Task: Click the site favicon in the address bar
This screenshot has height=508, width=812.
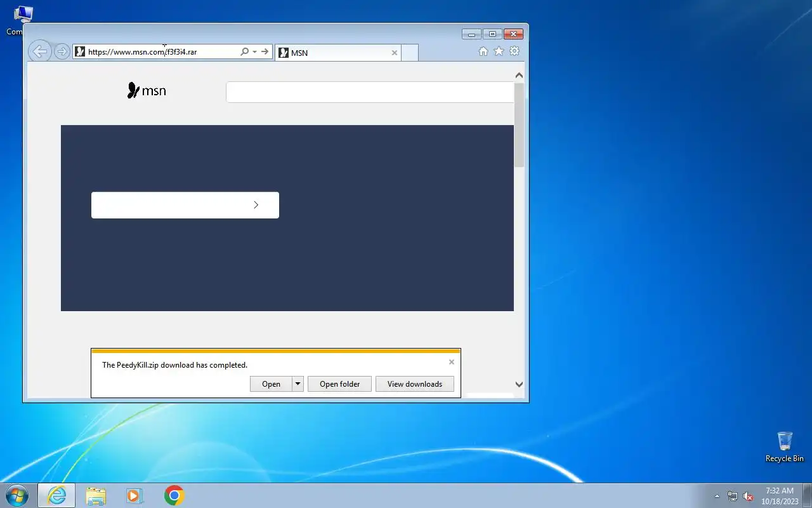Action: point(80,51)
